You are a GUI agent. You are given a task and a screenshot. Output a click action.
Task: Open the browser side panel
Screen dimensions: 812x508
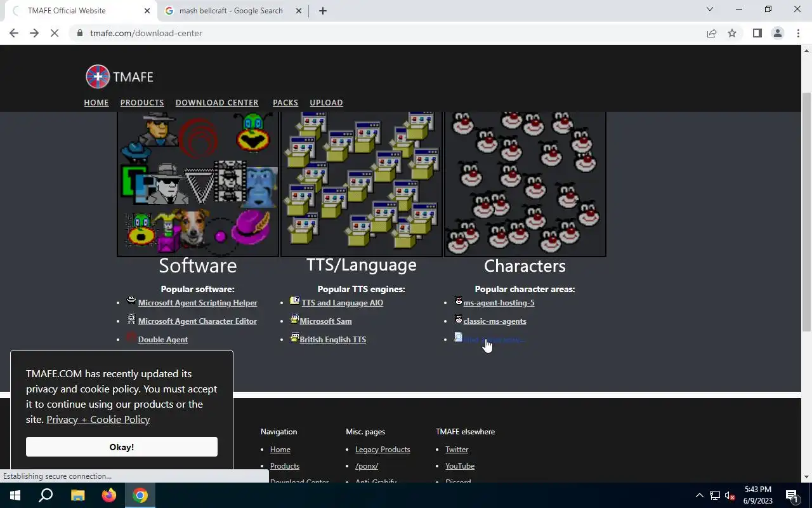(757, 33)
